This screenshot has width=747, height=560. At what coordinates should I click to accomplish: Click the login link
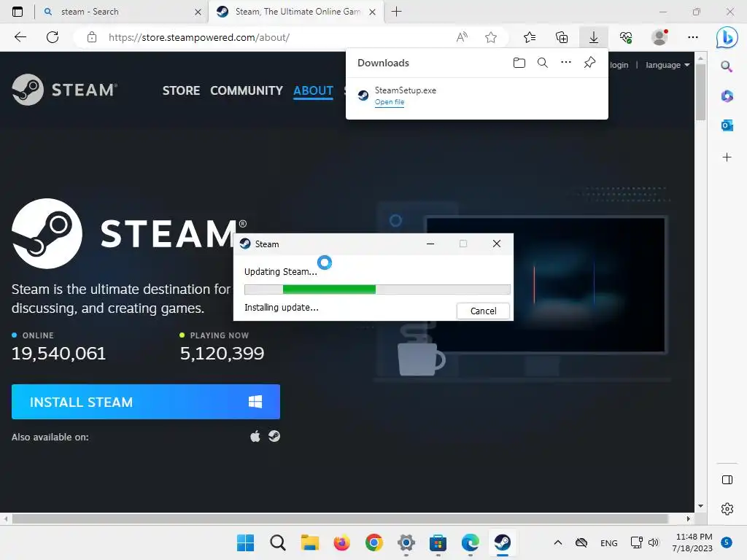click(619, 65)
